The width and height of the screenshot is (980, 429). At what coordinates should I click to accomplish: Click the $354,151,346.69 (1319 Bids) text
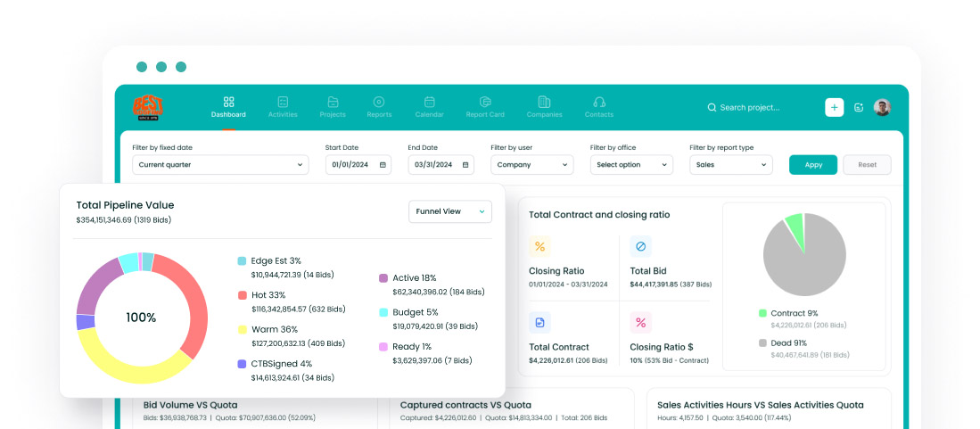(123, 220)
